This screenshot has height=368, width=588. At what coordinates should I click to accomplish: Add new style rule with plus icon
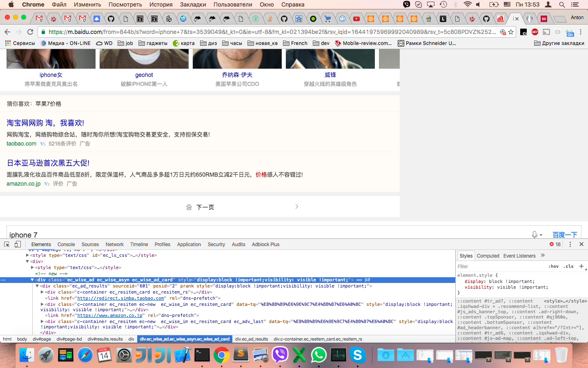click(x=581, y=266)
